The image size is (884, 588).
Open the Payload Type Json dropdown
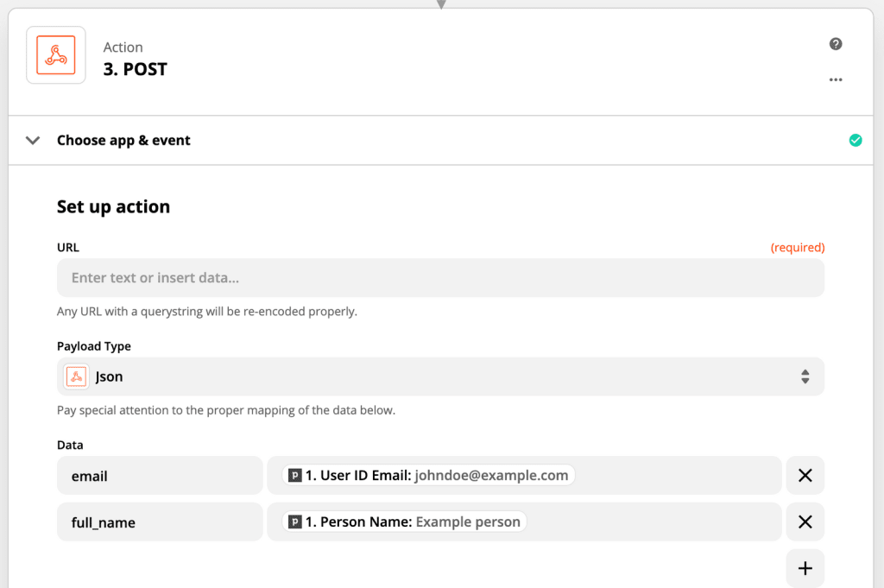pyautogui.click(x=440, y=376)
